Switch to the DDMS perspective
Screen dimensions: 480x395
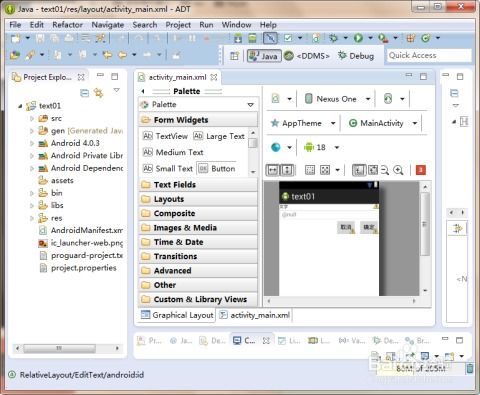[307, 56]
